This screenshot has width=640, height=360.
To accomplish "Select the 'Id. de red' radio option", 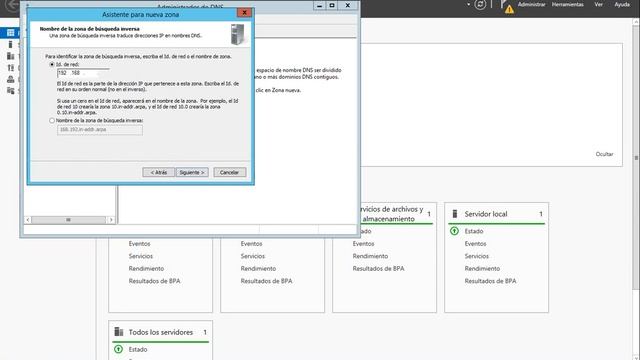I will 52,64.
